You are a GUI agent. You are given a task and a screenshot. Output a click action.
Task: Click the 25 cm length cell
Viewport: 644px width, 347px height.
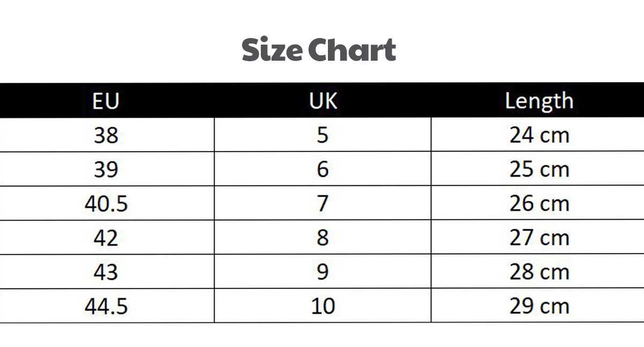538,169
